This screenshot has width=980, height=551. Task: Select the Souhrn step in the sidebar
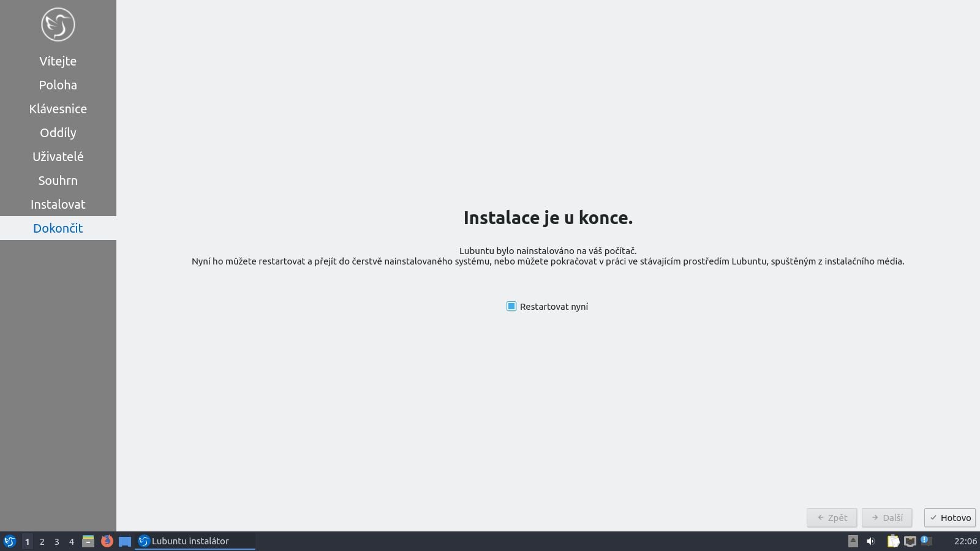pyautogui.click(x=58, y=180)
